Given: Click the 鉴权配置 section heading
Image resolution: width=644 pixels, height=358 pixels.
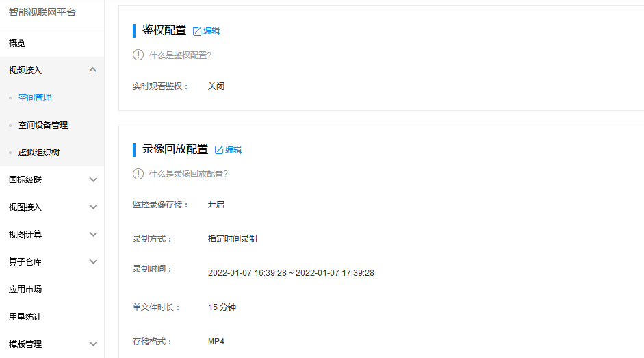Looking at the screenshot, I should (164, 30).
